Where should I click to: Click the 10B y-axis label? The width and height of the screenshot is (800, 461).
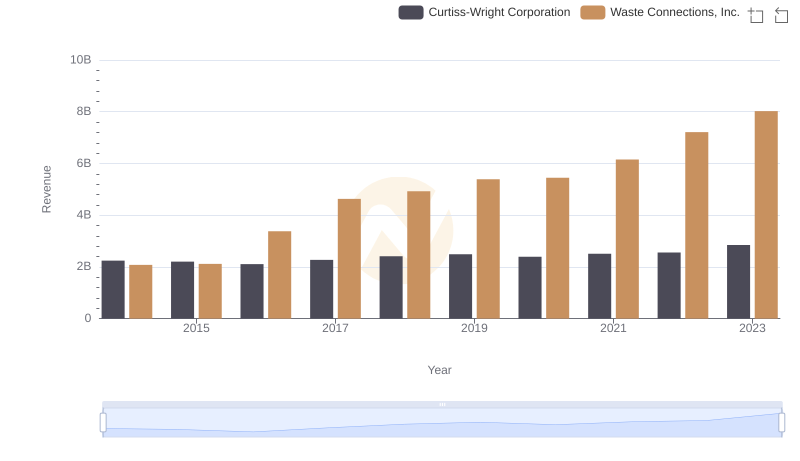point(81,60)
